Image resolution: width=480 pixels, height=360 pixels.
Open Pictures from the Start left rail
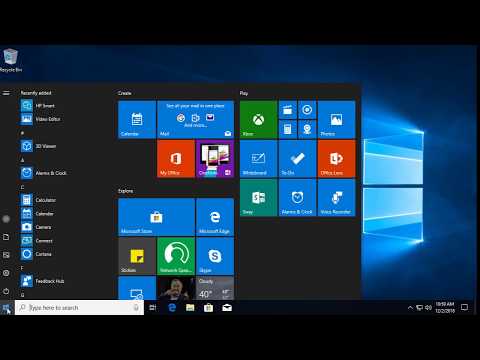(x=6, y=255)
